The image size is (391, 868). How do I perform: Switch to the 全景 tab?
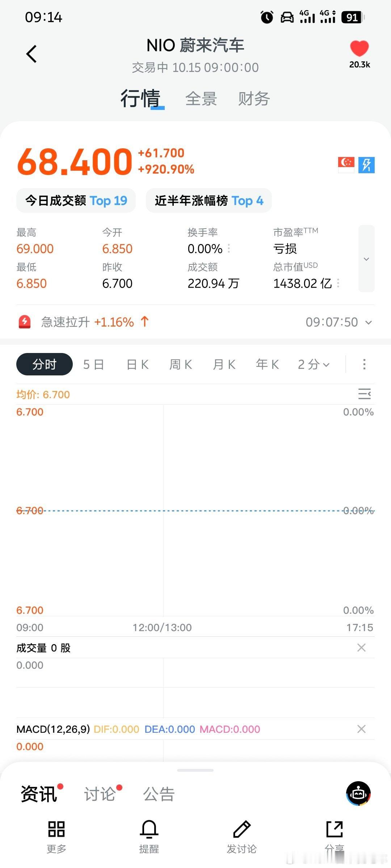(x=201, y=99)
